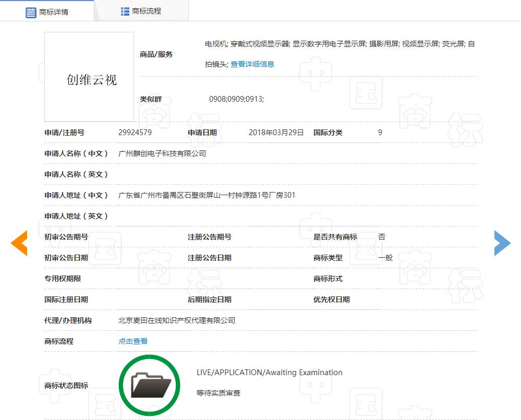Image resolution: width=521 pixels, height=420 pixels.
Task: Select the application number 29924579
Action: pyautogui.click(x=135, y=133)
